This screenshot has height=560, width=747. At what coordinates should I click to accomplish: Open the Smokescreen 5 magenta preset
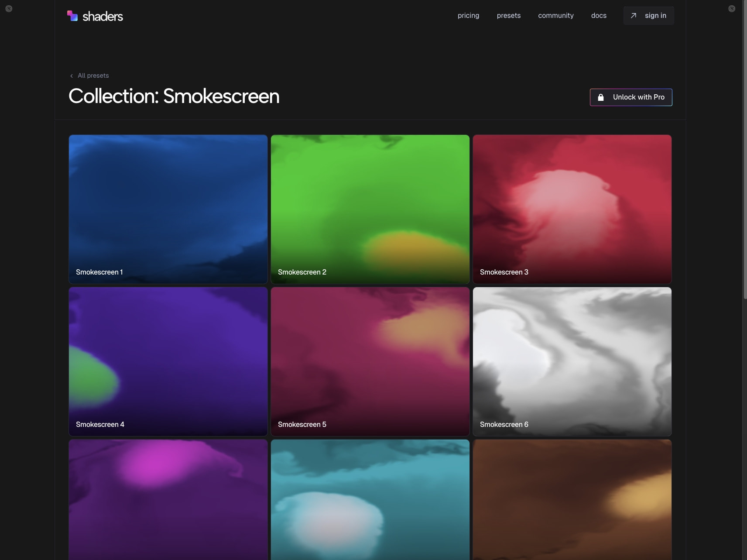370,361
